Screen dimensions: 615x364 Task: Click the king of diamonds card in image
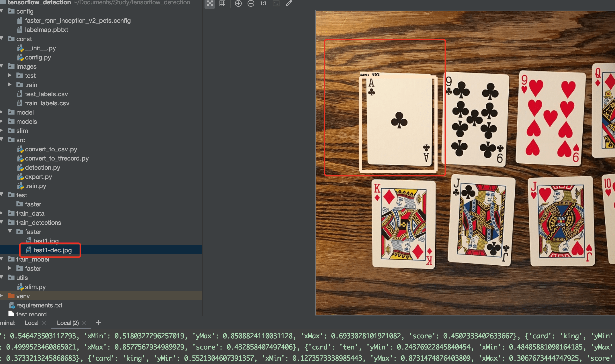tap(404, 224)
